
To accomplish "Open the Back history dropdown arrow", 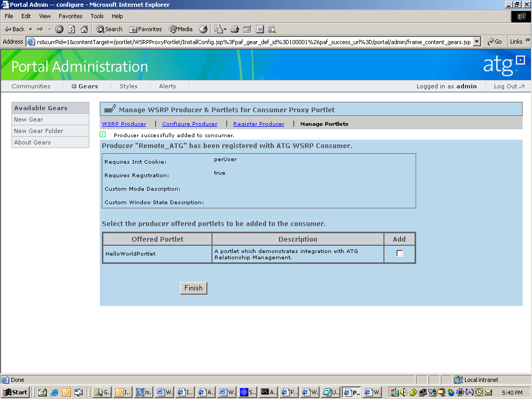I will click(30, 29).
